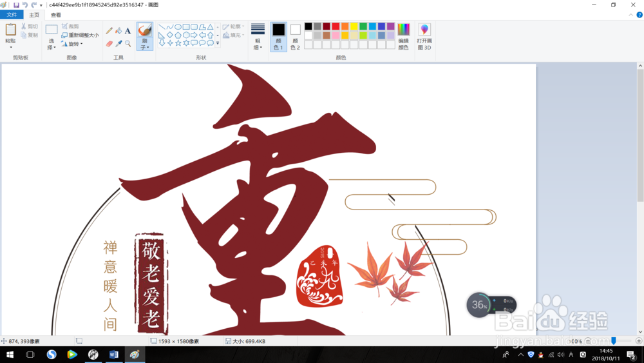Image resolution: width=644 pixels, height=363 pixels.
Task: Open the Action Center notification icon
Action: [x=631, y=355]
